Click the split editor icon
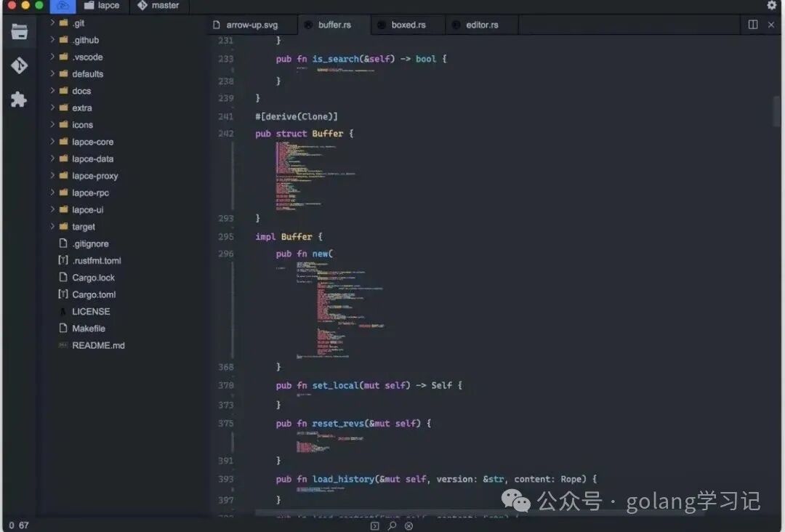The image size is (785, 532). [753, 25]
